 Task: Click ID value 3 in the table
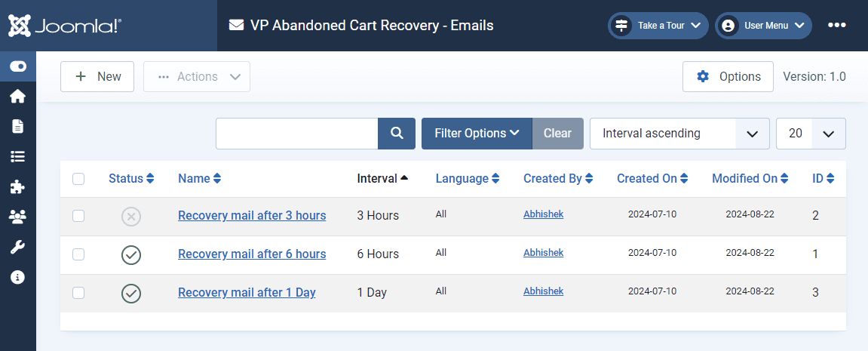(815, 292)
